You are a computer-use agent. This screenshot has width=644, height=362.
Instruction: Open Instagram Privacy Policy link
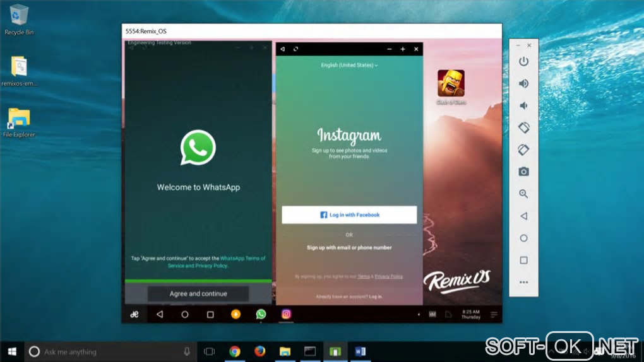388,277
